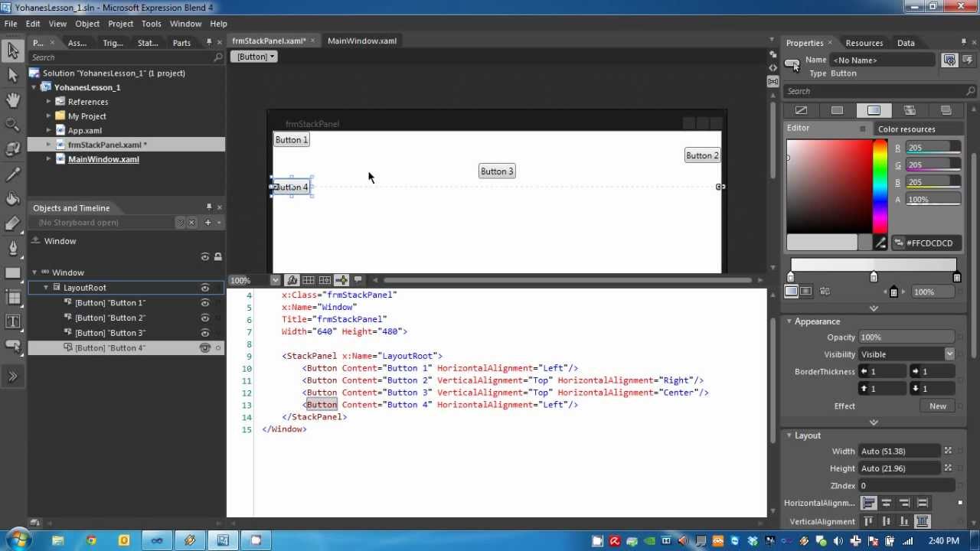Hide Button 3 with its eye icon
Screen dimensions: 980x551
(x=205, y=333)
